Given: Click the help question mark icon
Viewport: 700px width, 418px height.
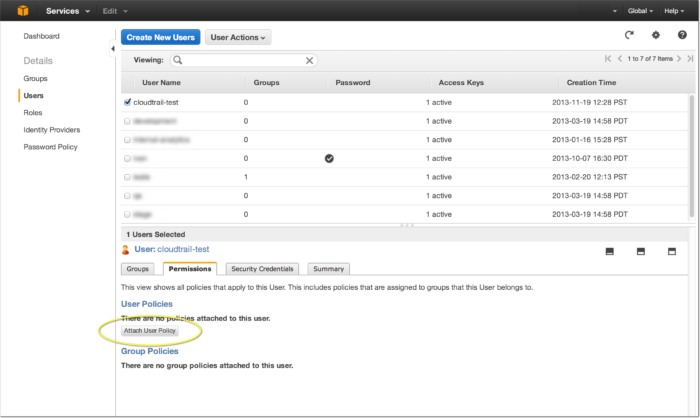Looking at the screenshot, I should tap(682, 36).
